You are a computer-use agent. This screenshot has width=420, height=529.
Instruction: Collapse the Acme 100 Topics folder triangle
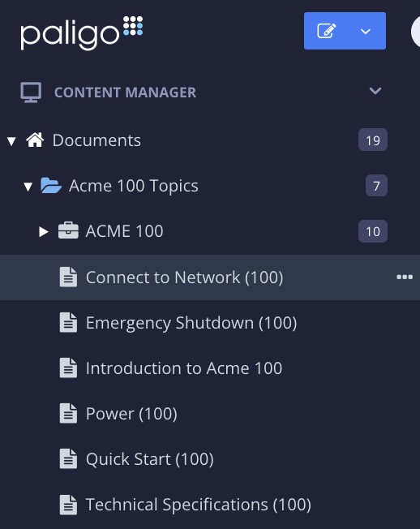tap(28, 187)
